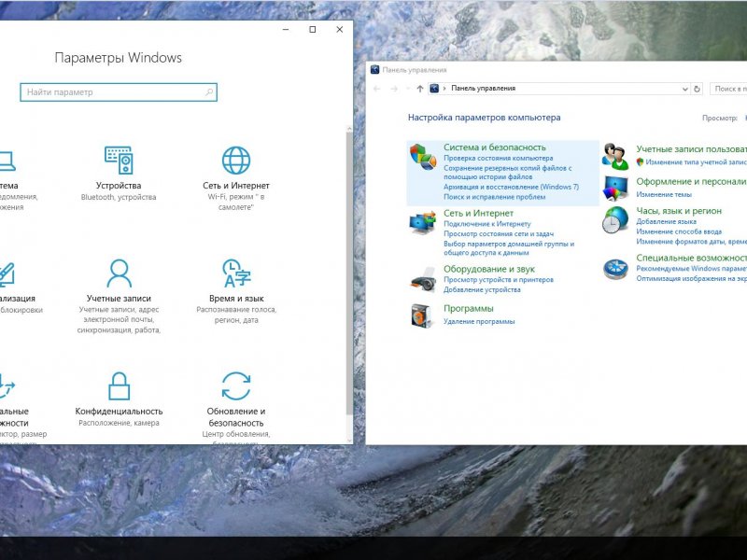Click the network computers icon in Control Panel

tap(423, 222)
